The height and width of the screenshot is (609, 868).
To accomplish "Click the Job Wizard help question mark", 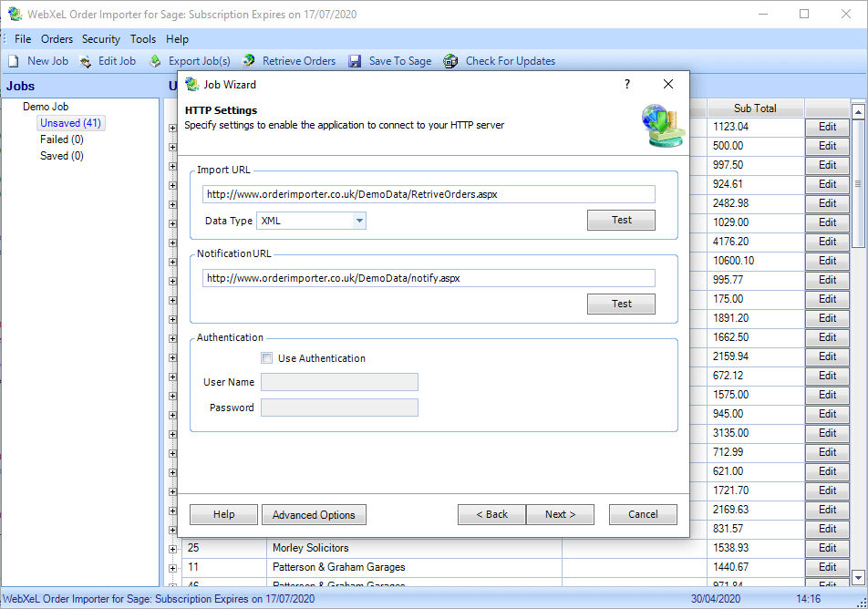I will (627, 84).
